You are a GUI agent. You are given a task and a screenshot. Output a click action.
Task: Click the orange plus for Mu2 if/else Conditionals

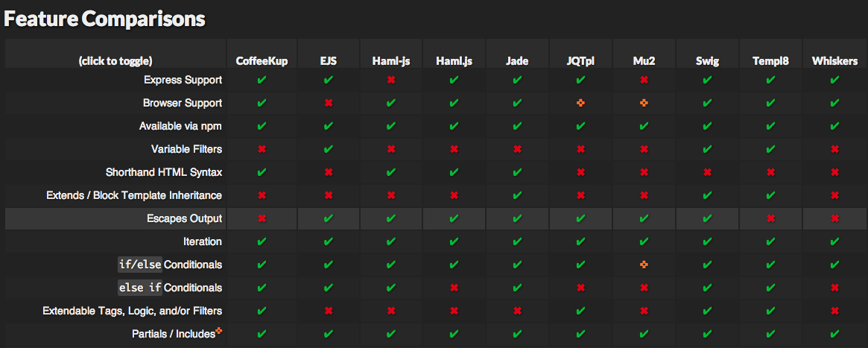(x=643, y=265)
